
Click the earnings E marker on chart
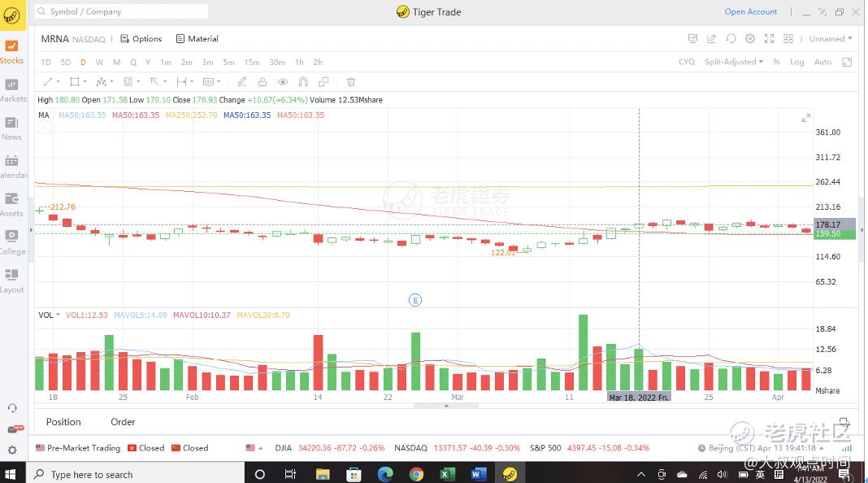click(415, 300)
